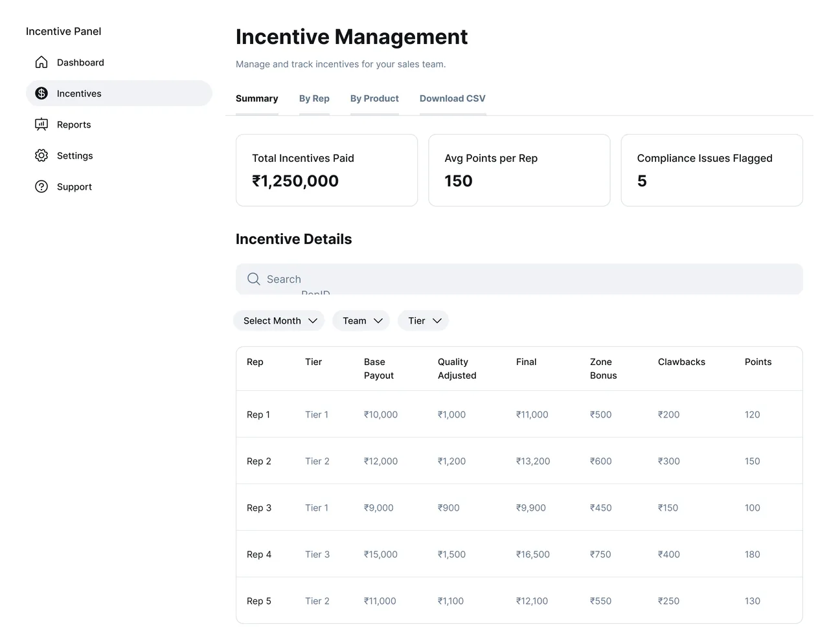The width and height of the screenshot is (829, 644).
Task: Open the Download CSV tab
Action: pos(453,98)
